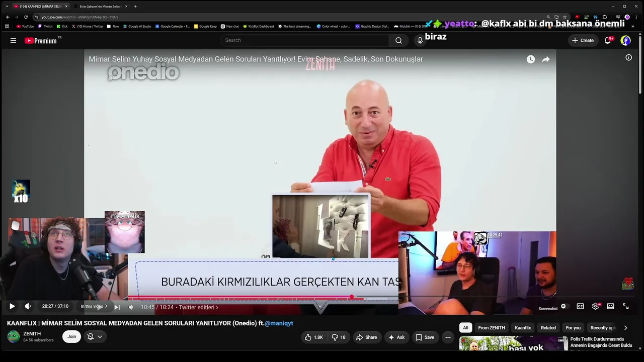Click the search magnifier button

click(x=398, y=41)
